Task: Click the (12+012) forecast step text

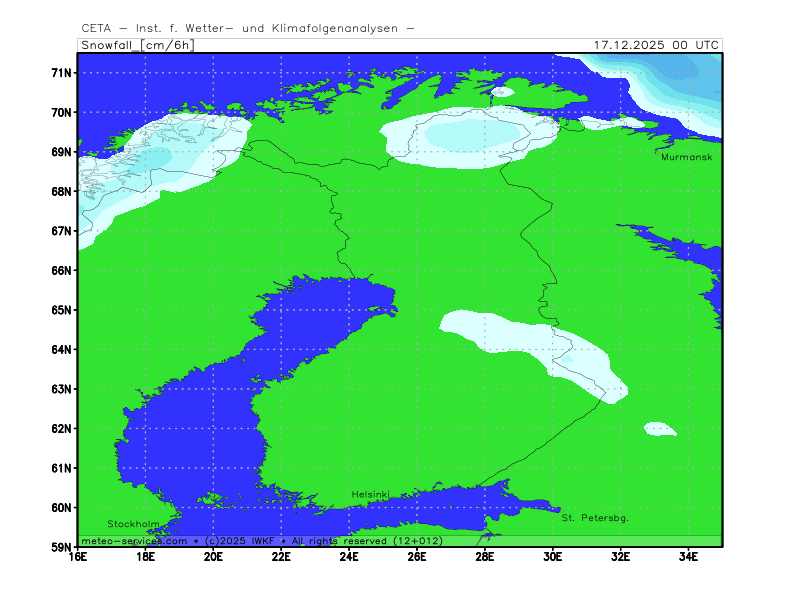Action: pyautogui.click(x=417, y=541)
